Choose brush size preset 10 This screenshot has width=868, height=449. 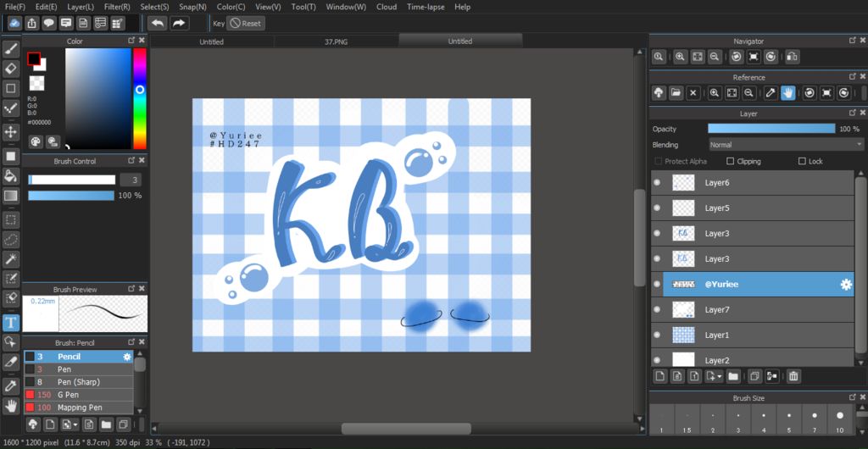click(840, 419)
